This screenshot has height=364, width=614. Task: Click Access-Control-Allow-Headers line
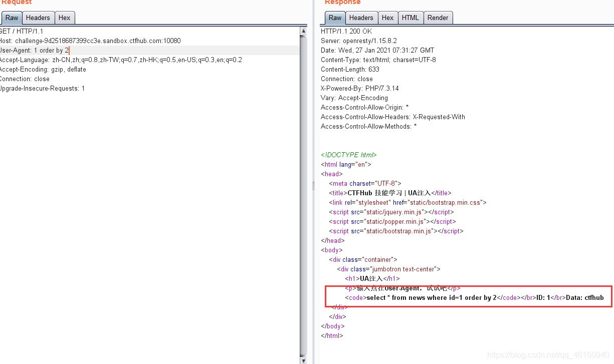[393, 117]
